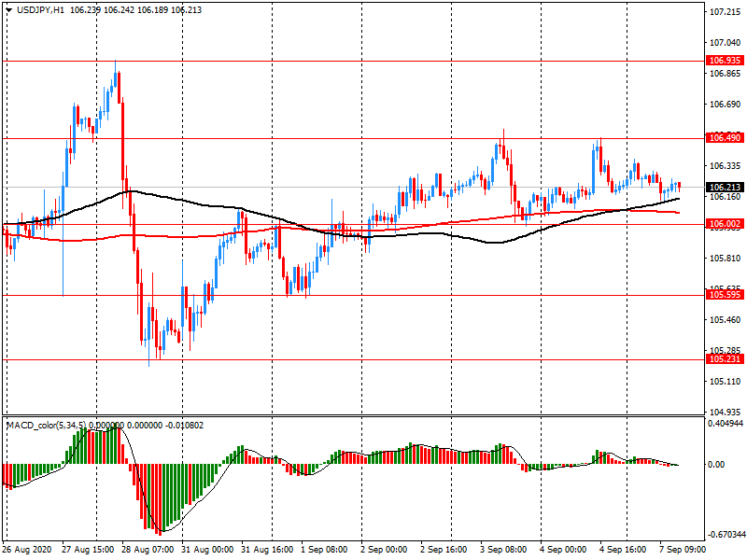
Task: Select the 105.231 red price level label
Action: [x=724, y=359]
